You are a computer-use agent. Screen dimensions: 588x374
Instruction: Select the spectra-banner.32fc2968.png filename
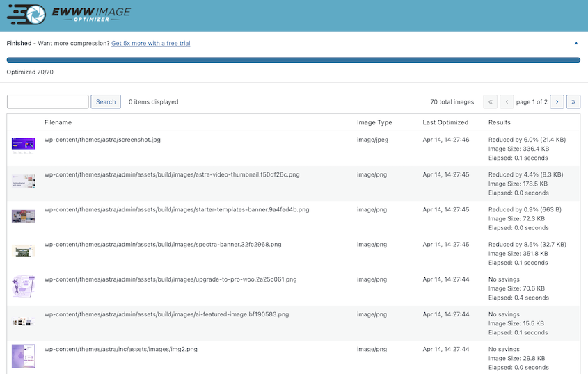click(x=163, y=244)
